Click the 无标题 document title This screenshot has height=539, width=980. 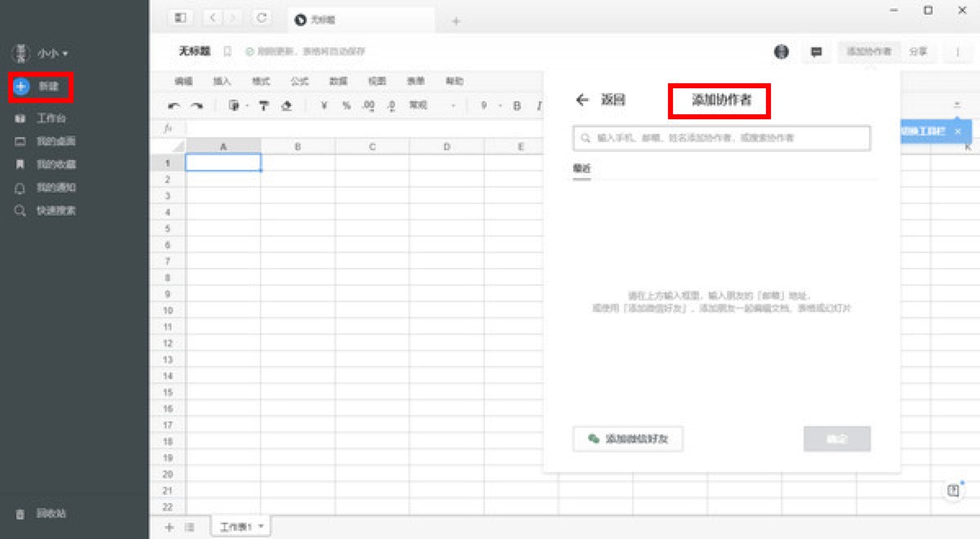click(194, 51)
